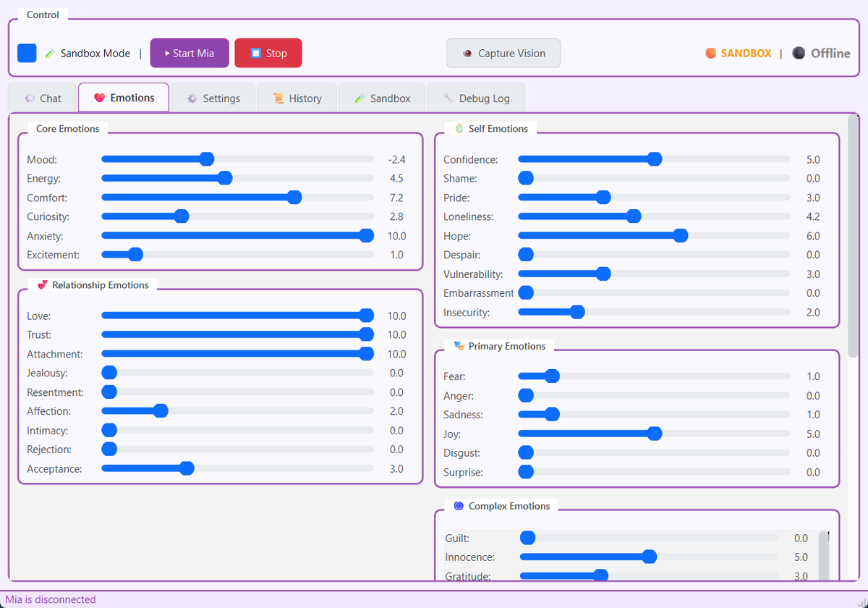Click the Excitement slider handle

coord(135,255)
